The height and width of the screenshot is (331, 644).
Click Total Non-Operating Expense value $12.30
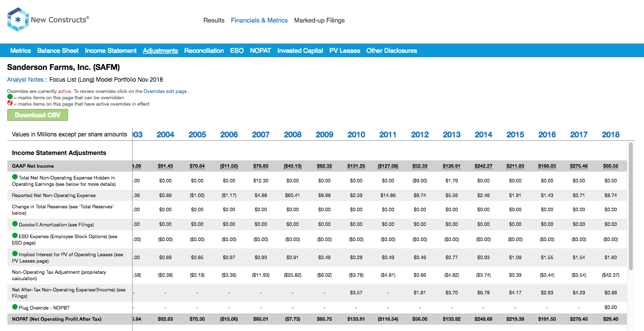(261, 180)
